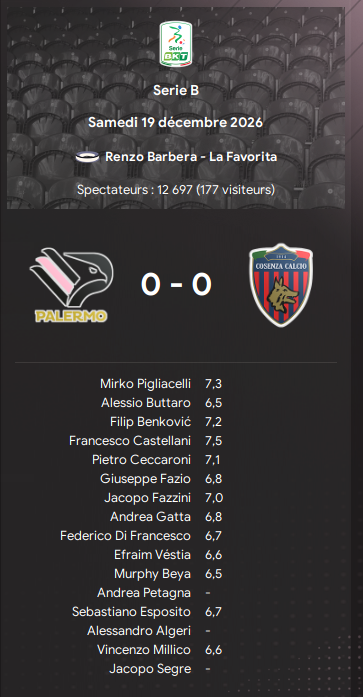The width and height of the screenshot is (363, 697).
Task: Open Jacopo Fazzini's player page
Action: tap(148, 498)
